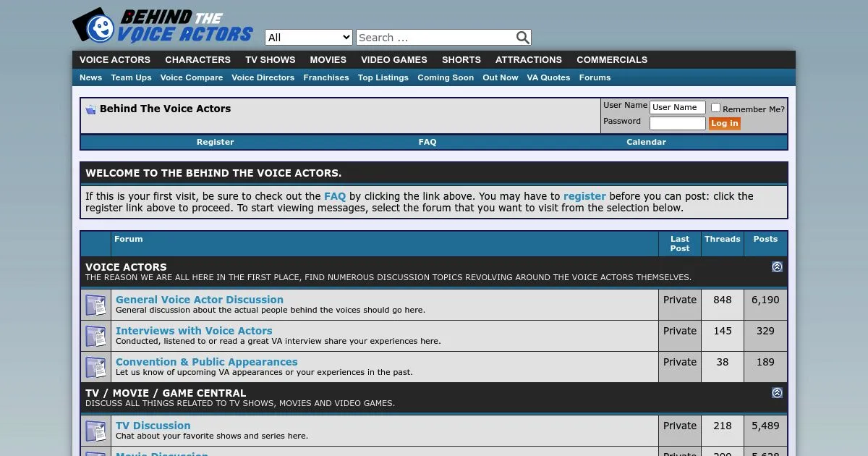
Task: Go to News in the sub navigation
Action: click(x=90, y=77)
